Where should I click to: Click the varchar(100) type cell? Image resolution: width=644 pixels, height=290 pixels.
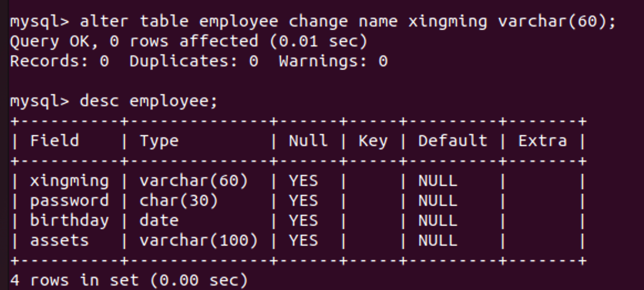coord(198,241)
